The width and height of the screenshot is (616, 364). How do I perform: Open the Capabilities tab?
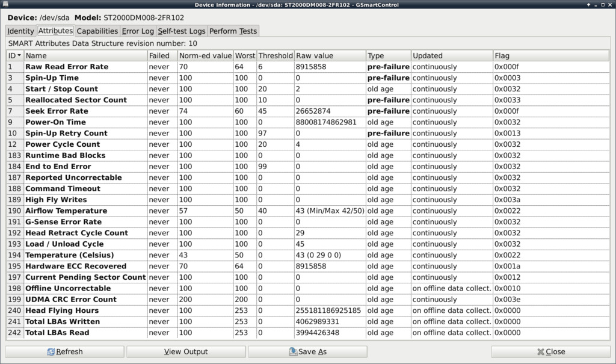pyautogui.click(x=97, y=31)
